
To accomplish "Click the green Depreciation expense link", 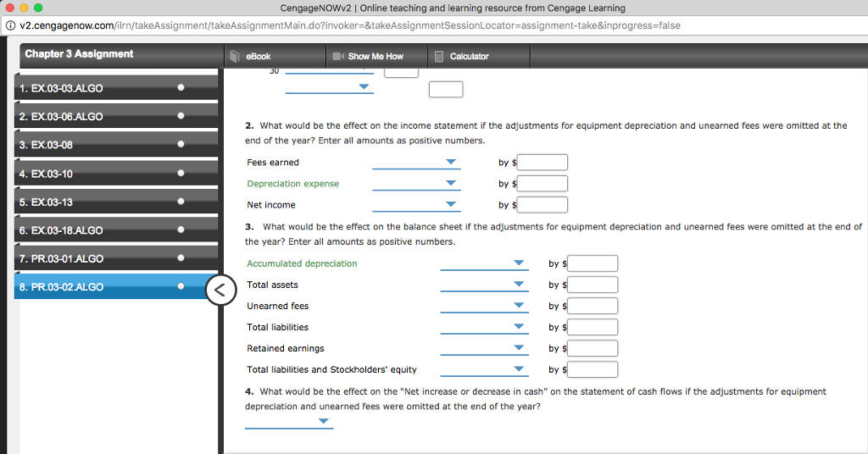I will [x=292, y=184].
